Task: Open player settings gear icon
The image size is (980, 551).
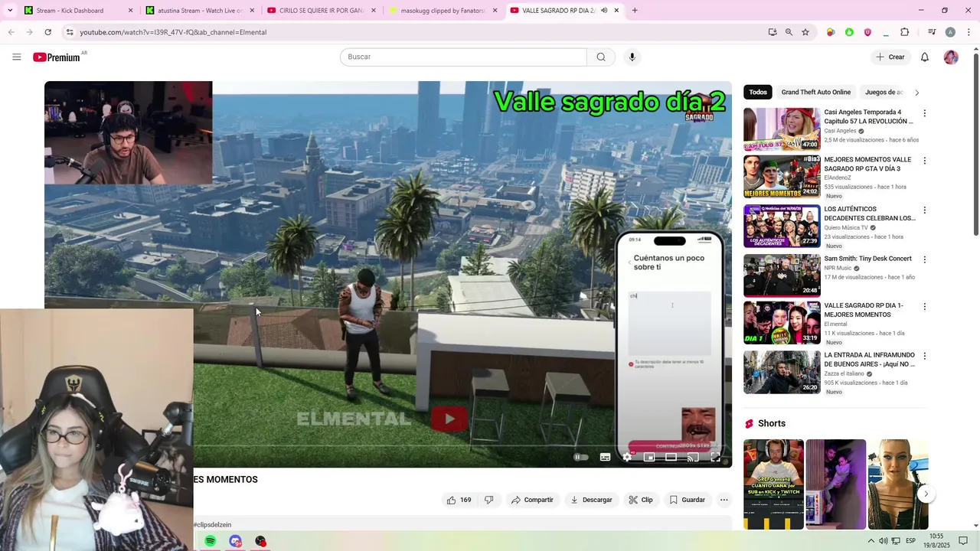Action: (x=627, y=457)
